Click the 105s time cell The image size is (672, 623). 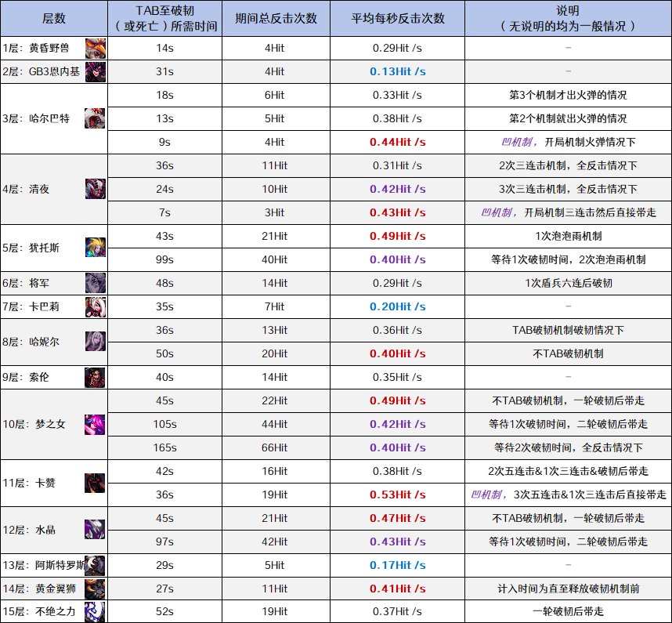[x=165, y=424]
